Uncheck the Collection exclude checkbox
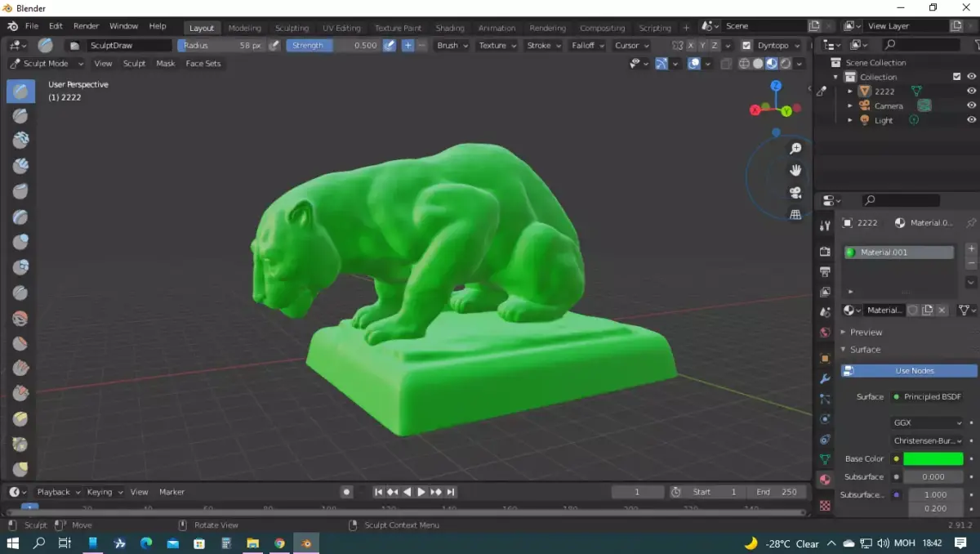Image resolution: width=980 pixels, height=554 pixels. 956,77
